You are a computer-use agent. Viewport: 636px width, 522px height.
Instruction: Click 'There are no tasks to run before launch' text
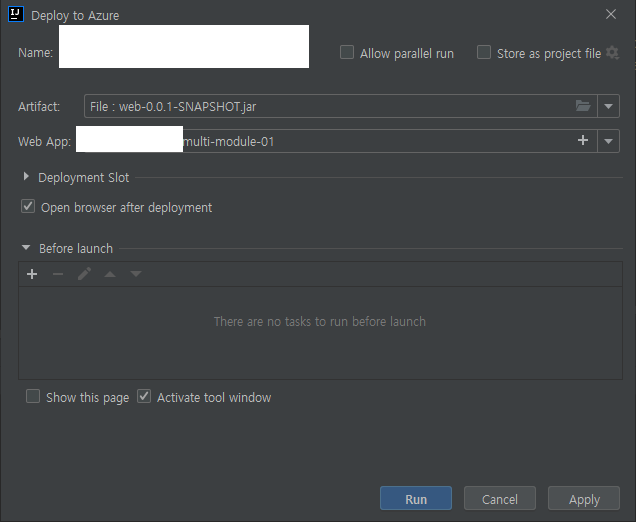pos(320,321)
